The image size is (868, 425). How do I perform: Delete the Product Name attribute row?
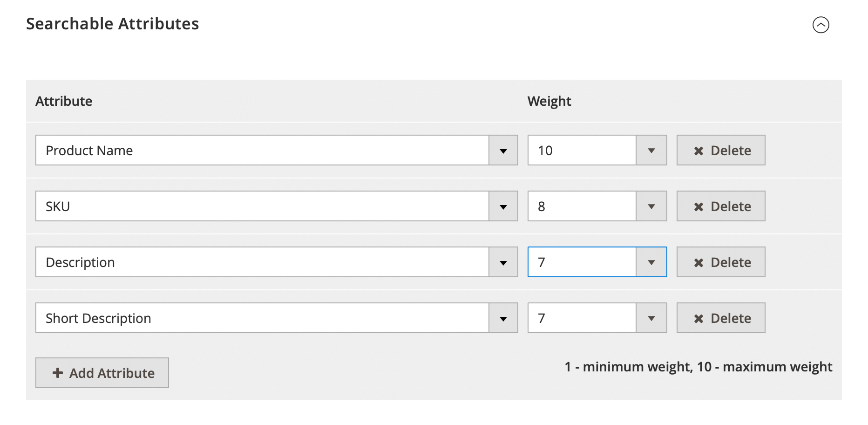(730, 151)
